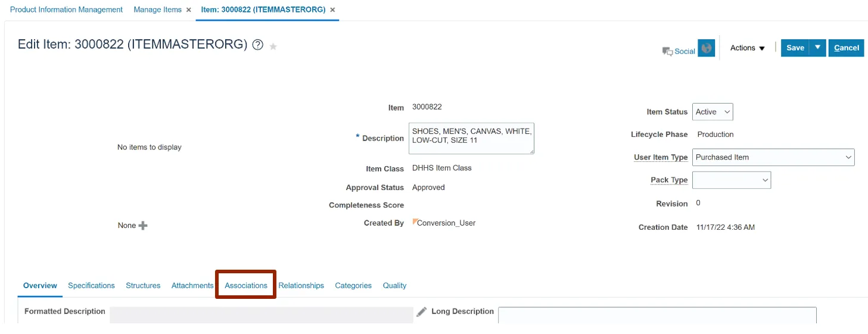This screenshot has width=868, height=334.
Task: Go to the Relationships tab
Action: click(301, 286)
